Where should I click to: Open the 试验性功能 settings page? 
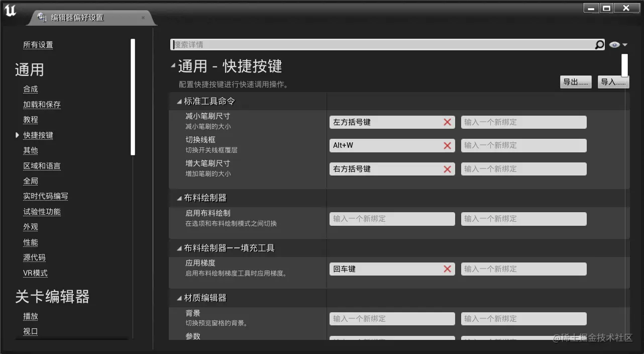click(42, 212)
